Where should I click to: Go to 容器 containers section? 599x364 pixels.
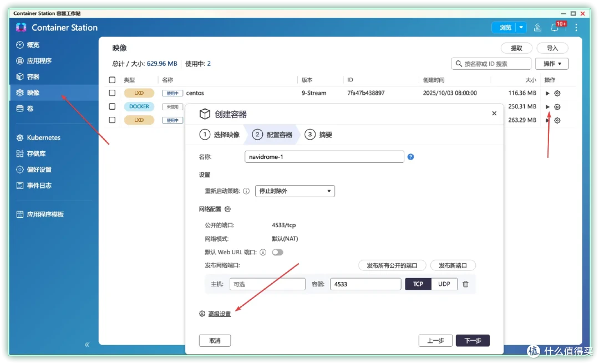click(28, 76)
